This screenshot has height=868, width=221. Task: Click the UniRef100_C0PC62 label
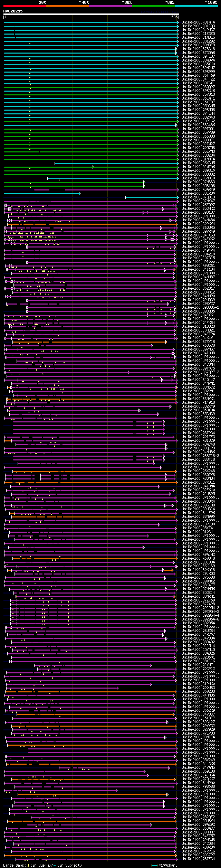click(198, 121)
